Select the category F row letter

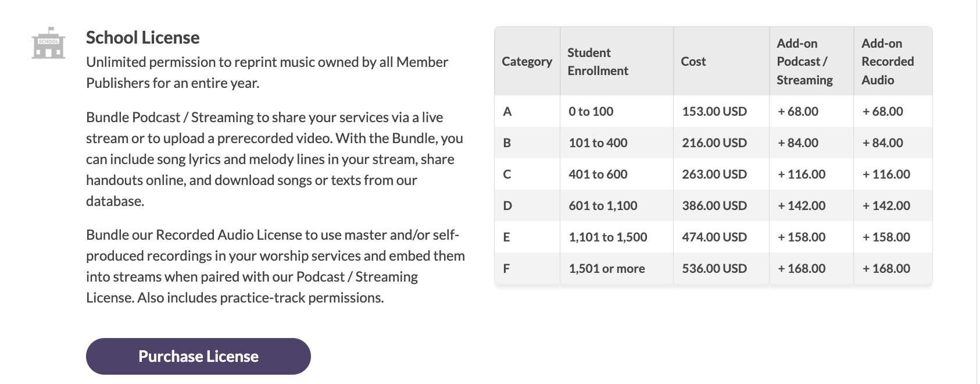coord(506,269)
